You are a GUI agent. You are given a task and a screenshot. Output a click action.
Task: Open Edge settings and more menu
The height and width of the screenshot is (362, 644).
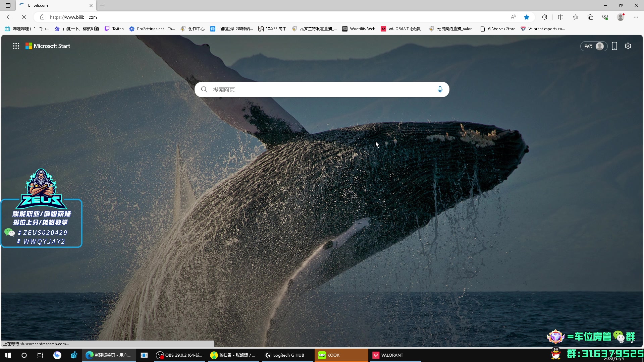coord(636,17)
